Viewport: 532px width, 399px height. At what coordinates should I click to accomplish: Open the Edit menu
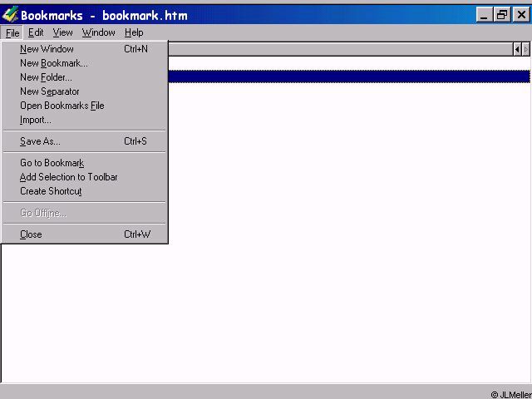point(36,32)
